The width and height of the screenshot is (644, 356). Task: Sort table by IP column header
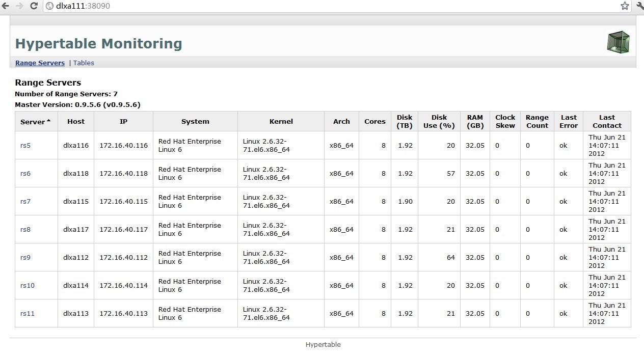[123, 122]
